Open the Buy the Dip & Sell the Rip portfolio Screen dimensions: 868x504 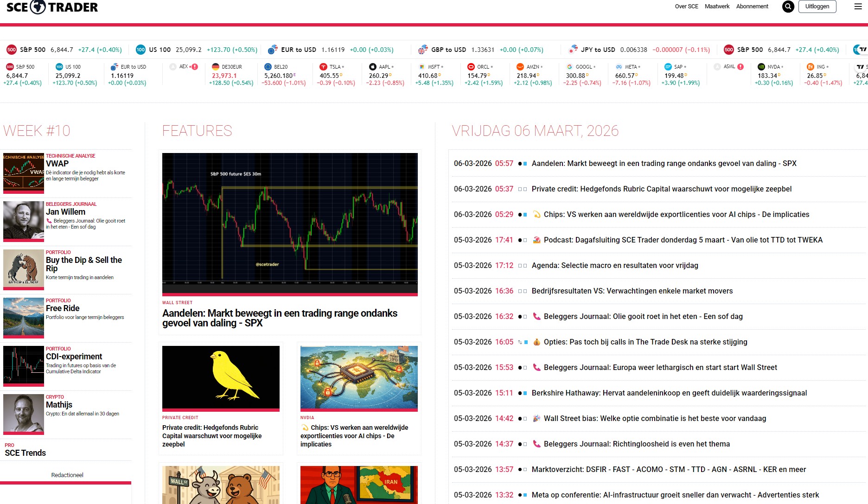84,264
